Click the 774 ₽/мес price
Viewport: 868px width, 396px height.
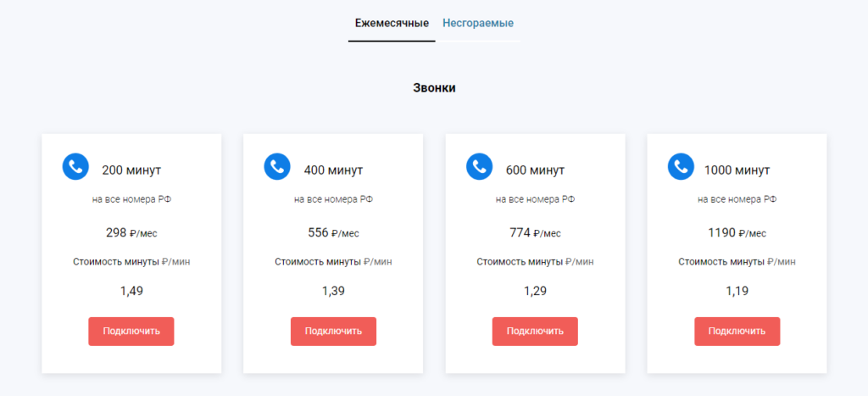[x=535, y=232]
